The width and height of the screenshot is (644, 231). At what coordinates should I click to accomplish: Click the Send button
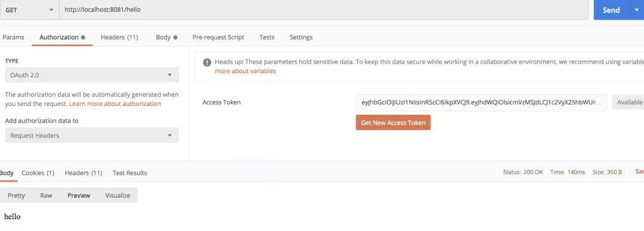[611, 10]
